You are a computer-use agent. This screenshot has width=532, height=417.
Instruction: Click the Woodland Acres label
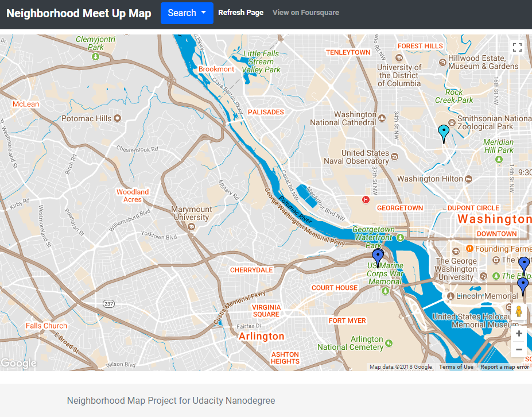(x=133, y=196)
